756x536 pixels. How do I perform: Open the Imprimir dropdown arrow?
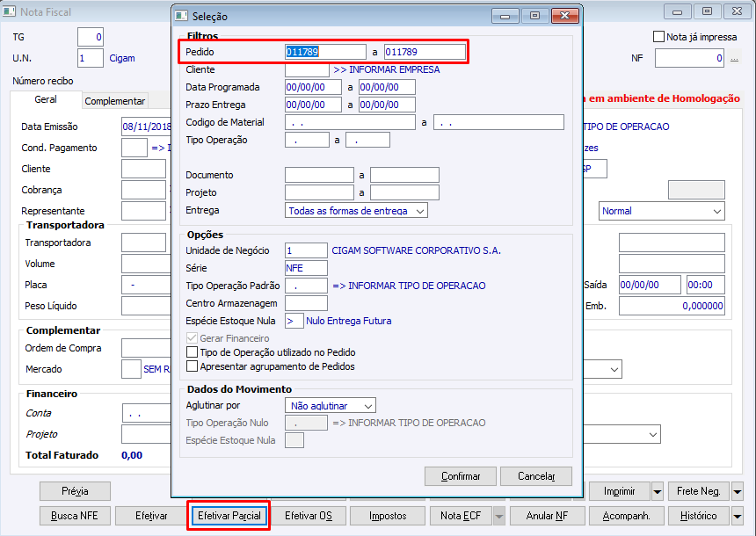[658, 492]
